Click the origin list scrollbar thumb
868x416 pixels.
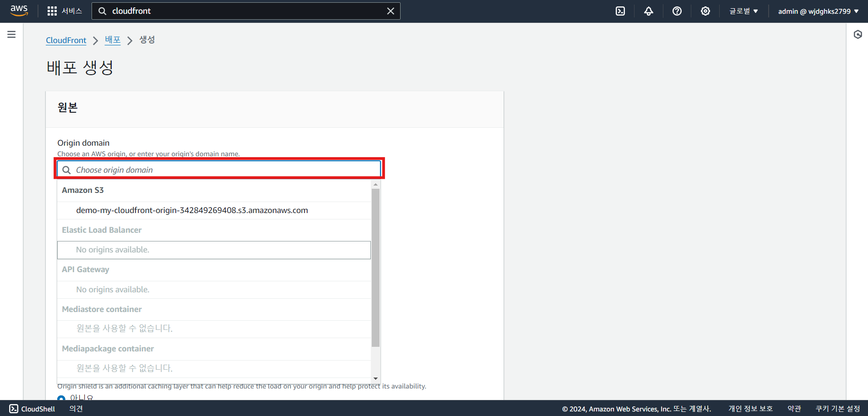point(375,268)
